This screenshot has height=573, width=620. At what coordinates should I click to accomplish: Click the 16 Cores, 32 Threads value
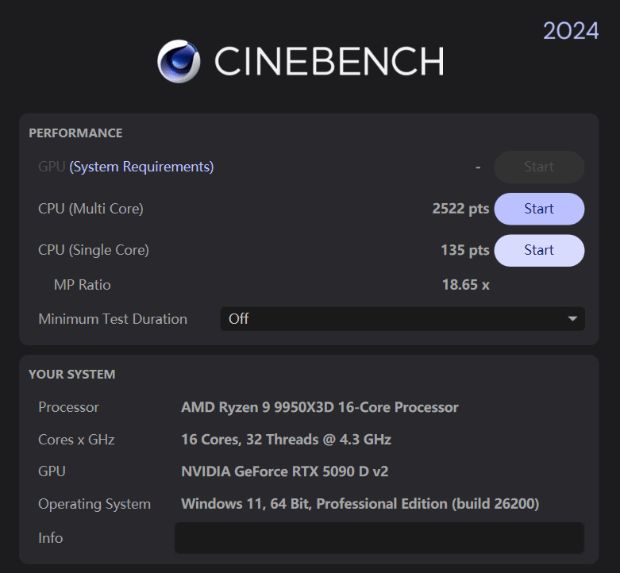(x=286, y=439)
